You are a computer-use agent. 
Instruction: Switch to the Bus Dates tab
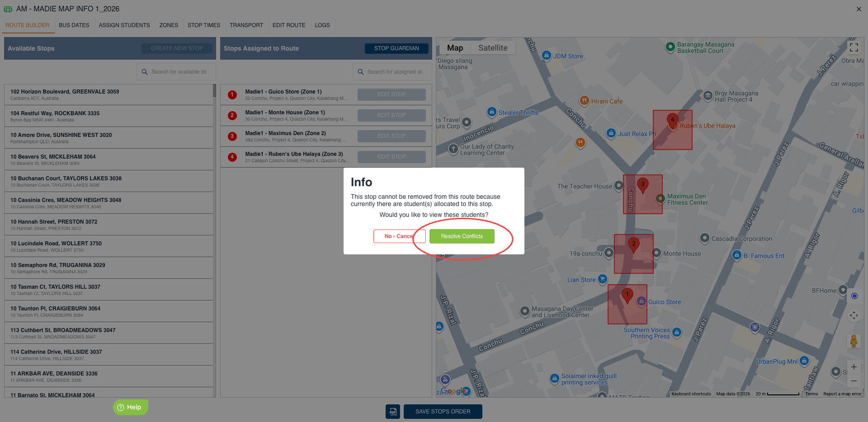pos(74,25)
